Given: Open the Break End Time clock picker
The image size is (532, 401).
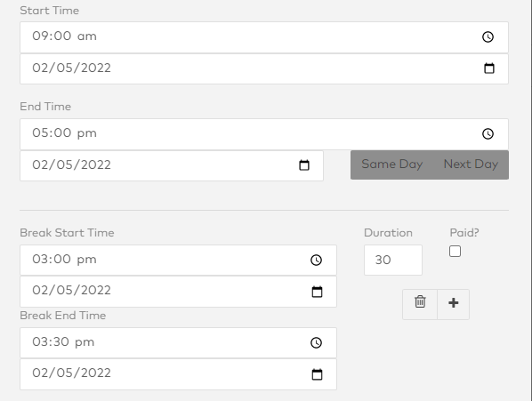Looking at the screenshot, I should (316, 342).
